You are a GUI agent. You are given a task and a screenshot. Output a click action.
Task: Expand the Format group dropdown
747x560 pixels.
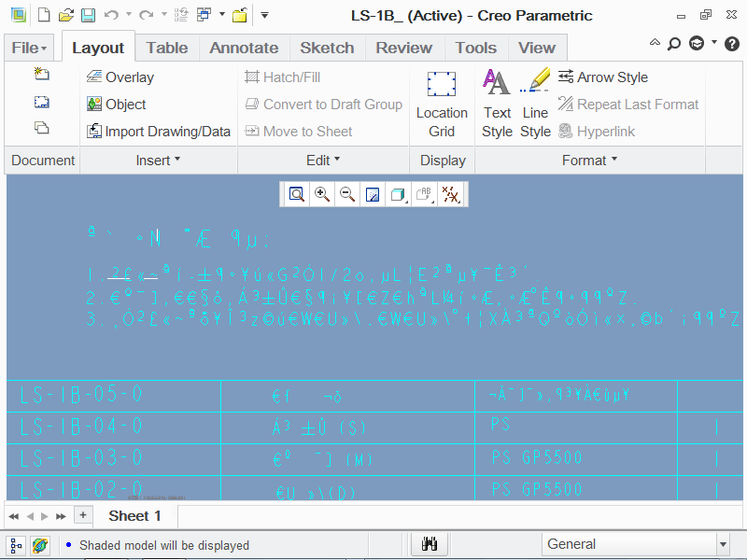589,161
